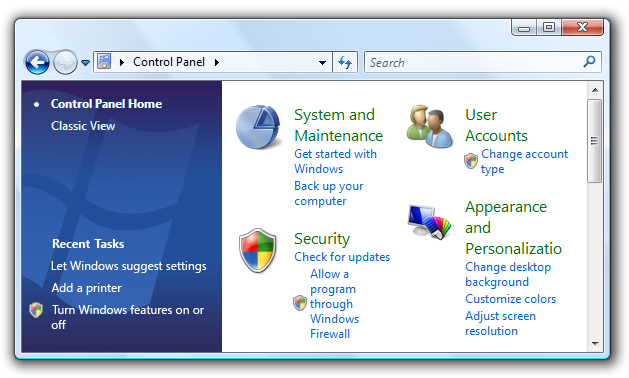Open Control Panel Home in sidebar
The width and height of the screenshot is (629, 378).
click(106, 104)
